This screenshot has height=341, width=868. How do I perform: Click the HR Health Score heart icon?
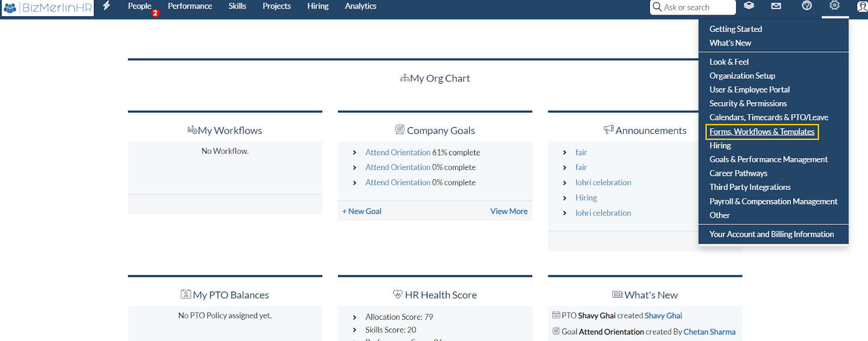click(x=398, y=294)
